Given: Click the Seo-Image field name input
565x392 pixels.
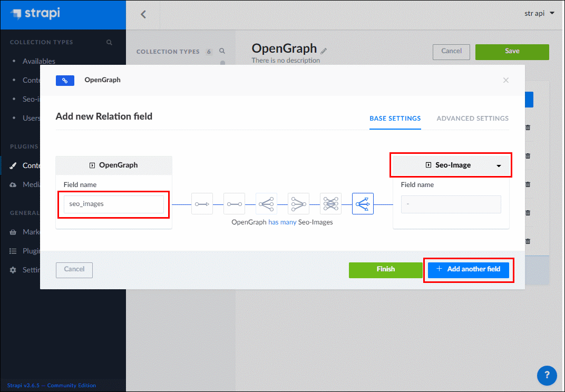Looking at the screenshot, I should 451,204.
